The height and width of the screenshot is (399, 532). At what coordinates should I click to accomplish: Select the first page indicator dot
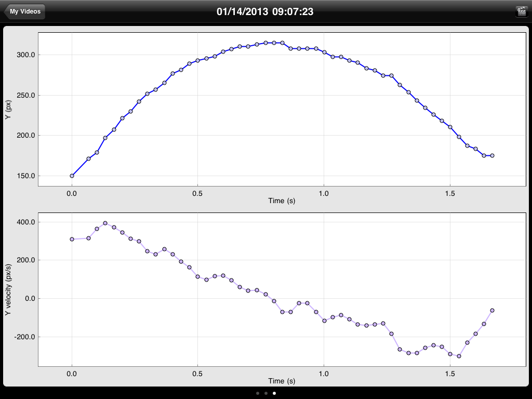pos(258,393)
